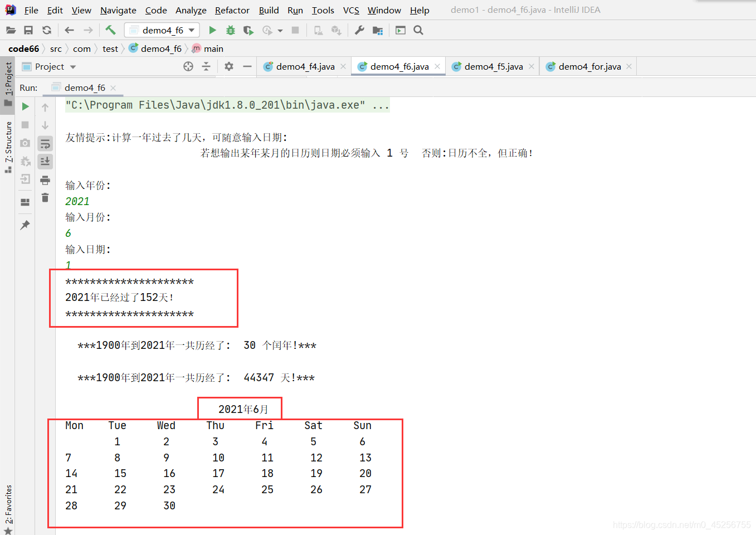Switch to demo4_f4.java tab

pyautogui.click(x=305, y=66)
